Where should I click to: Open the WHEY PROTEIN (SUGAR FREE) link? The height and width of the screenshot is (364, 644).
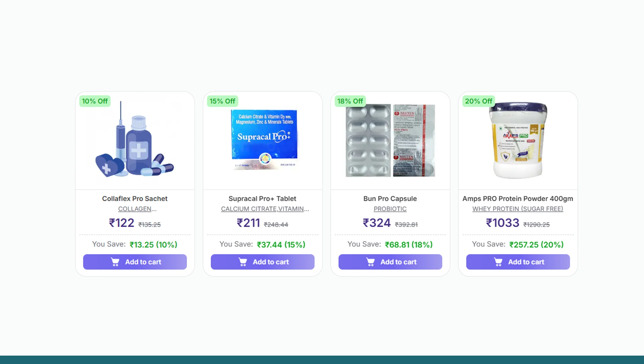point(518,209)
